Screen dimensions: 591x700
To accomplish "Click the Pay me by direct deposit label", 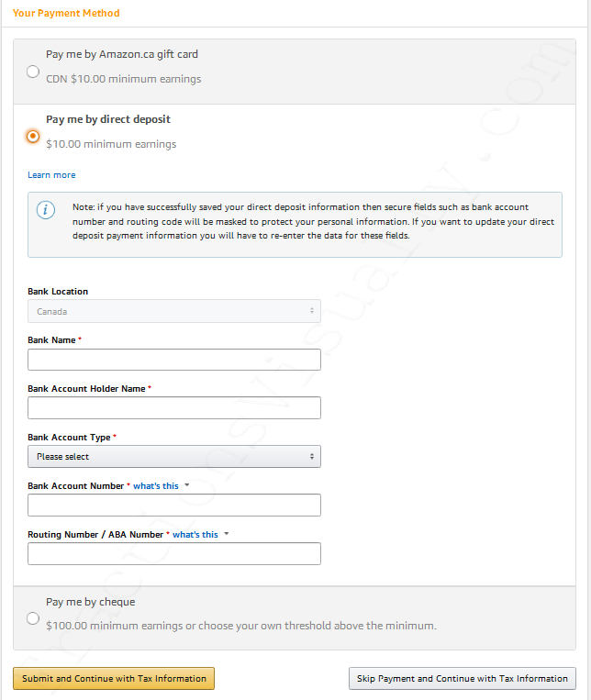I will pos(108,119).
